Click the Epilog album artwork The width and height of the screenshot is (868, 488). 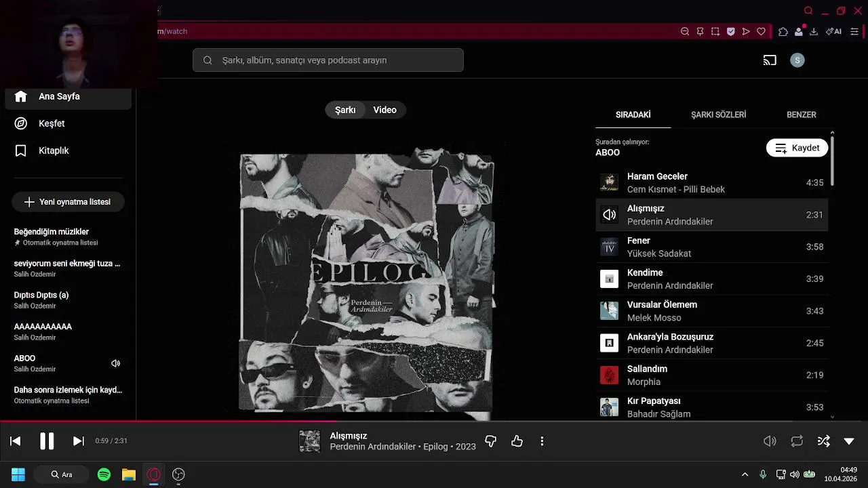click(x=367, y=282)
